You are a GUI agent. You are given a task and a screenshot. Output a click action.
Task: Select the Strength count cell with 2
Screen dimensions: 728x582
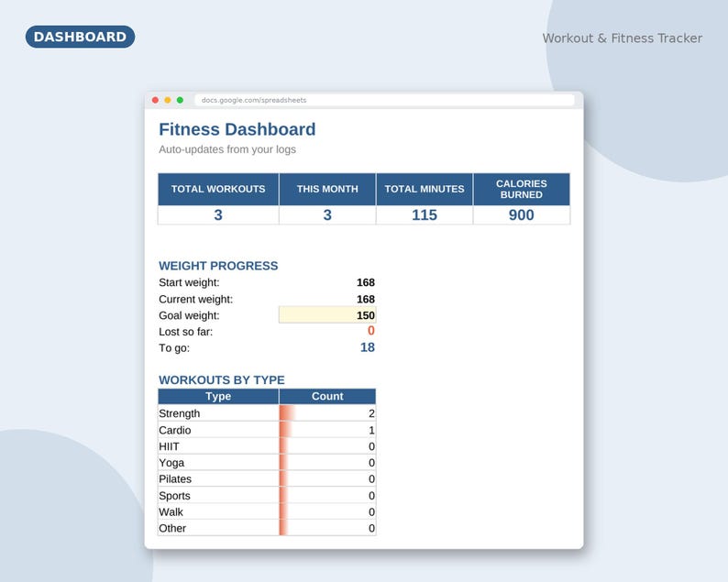pyautogui.click(x=327, y=413)
